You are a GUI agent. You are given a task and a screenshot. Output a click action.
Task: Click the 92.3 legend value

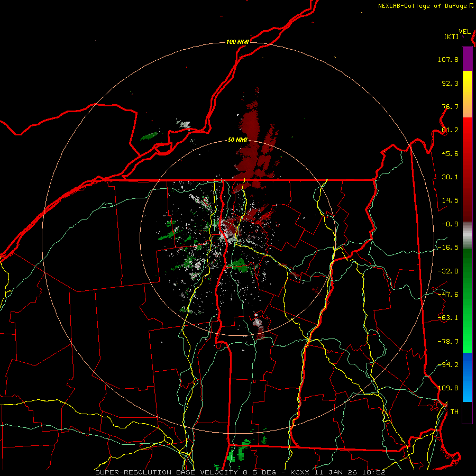450,83
